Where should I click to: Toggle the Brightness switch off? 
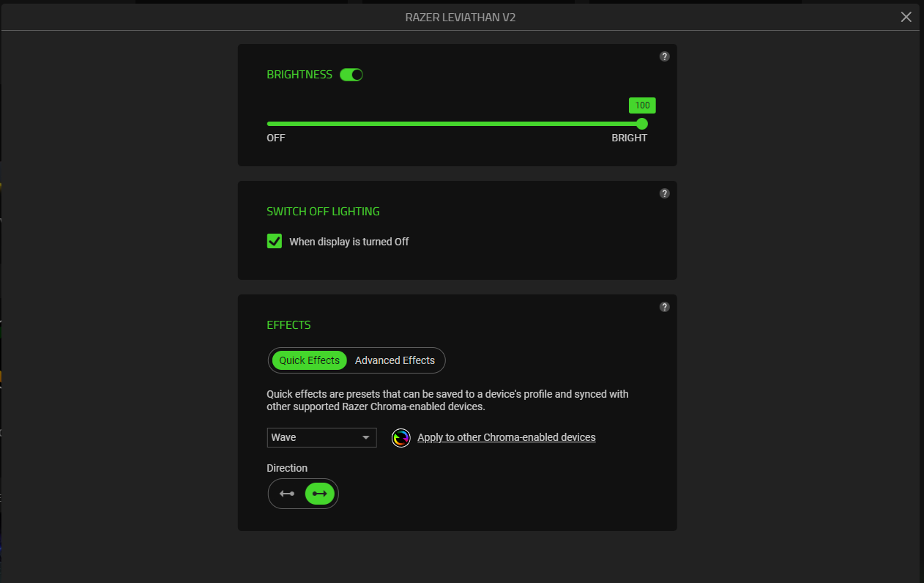pyautogui.click(x=351, y=75)
